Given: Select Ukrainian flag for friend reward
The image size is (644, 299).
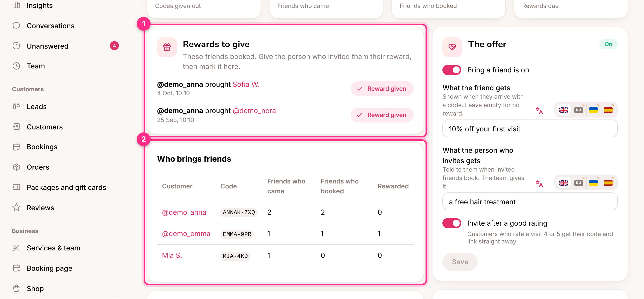Looking at the screenshot, I should [x=593, y=110].
